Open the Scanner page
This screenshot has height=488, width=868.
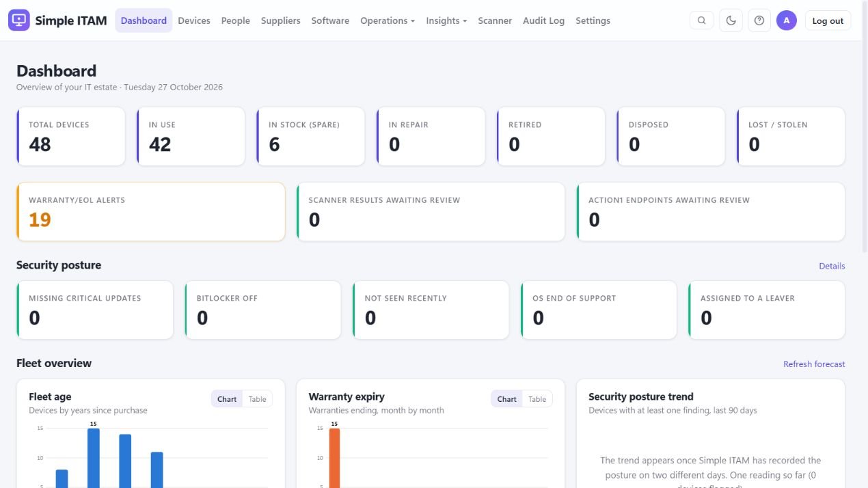pyautogui.click(x=495, y=21)
